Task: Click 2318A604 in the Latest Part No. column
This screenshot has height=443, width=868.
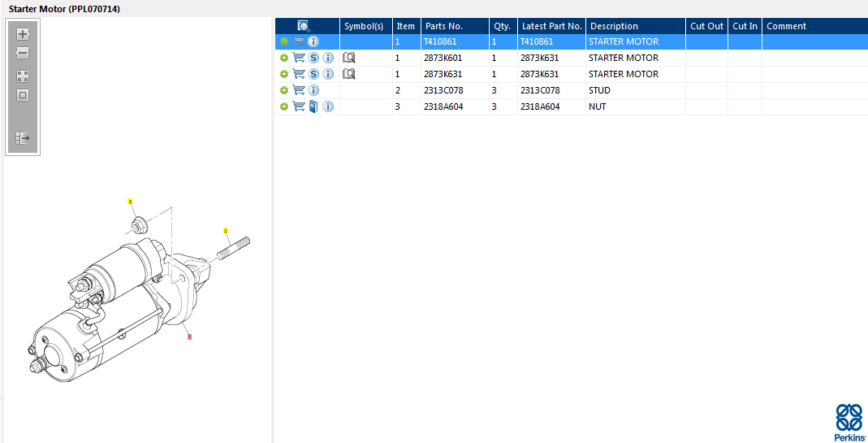Action: (540, 106)
